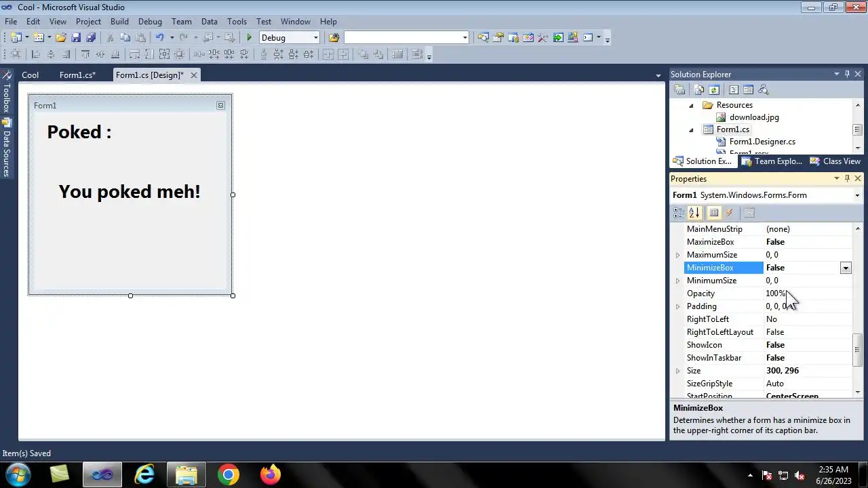Open Internet Explorer from the taskbar
Screen dimensions: 868x488
pos(144,475)
